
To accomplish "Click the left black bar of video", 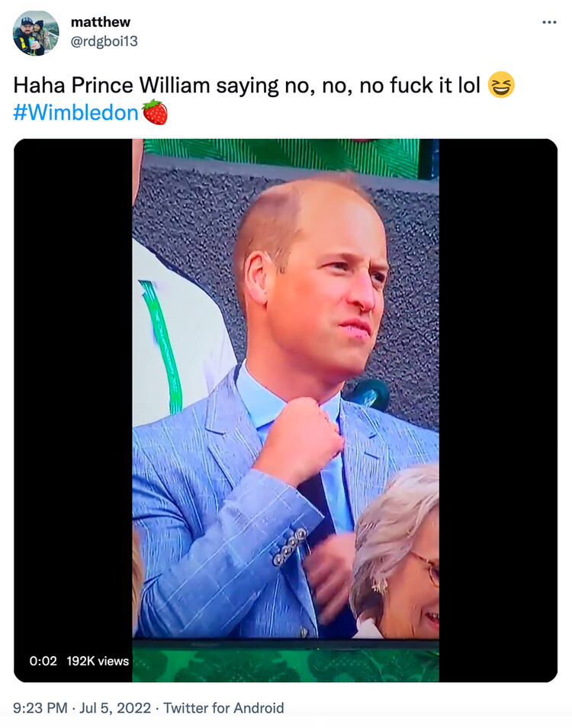I will [72, 395].
